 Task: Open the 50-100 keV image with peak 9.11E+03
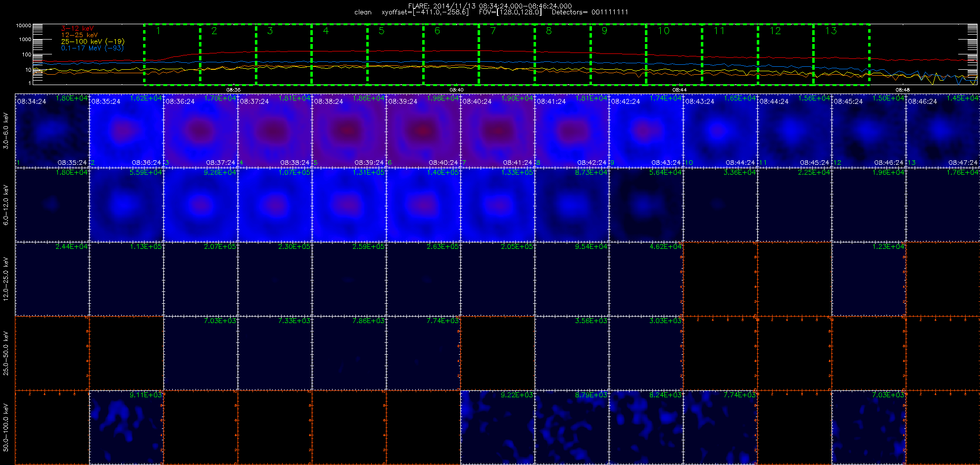(126, 427)
